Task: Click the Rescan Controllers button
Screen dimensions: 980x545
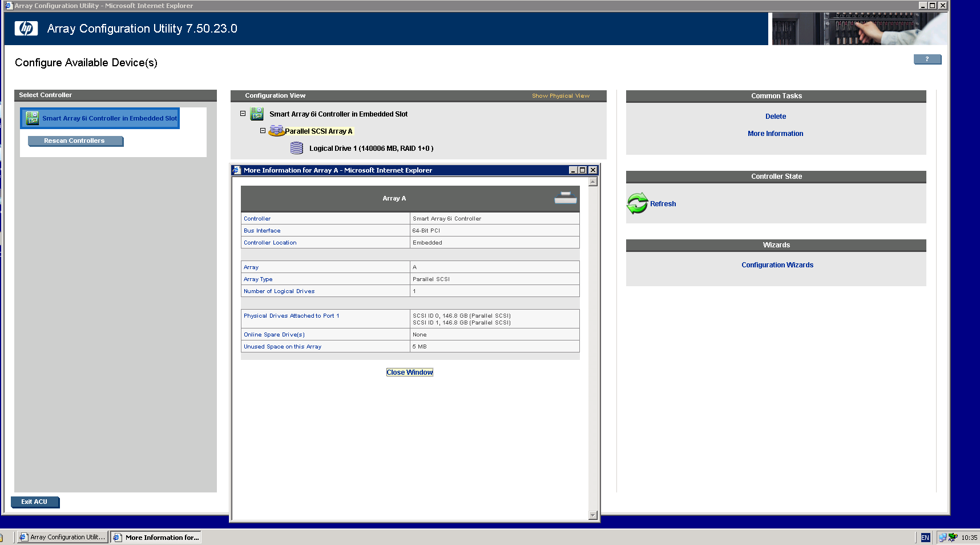Action: pos(75,141)
